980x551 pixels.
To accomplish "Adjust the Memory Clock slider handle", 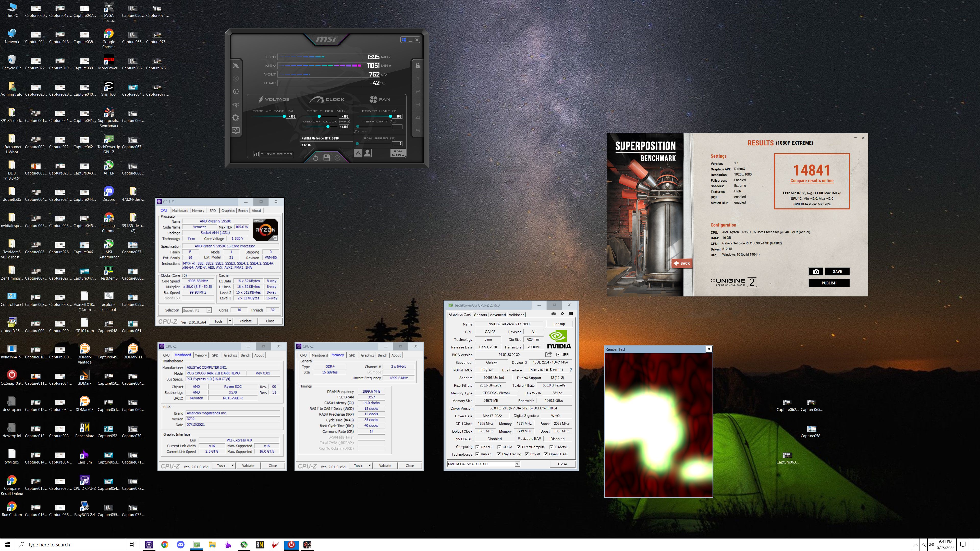I will [x=328, y=127].
